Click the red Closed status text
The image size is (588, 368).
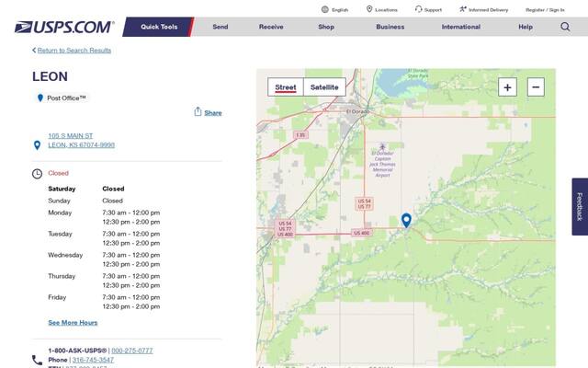click(58, 173)
